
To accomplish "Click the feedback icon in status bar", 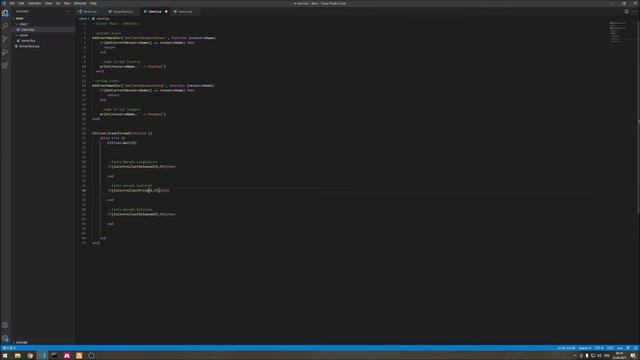I will click(x=628, y=348).
